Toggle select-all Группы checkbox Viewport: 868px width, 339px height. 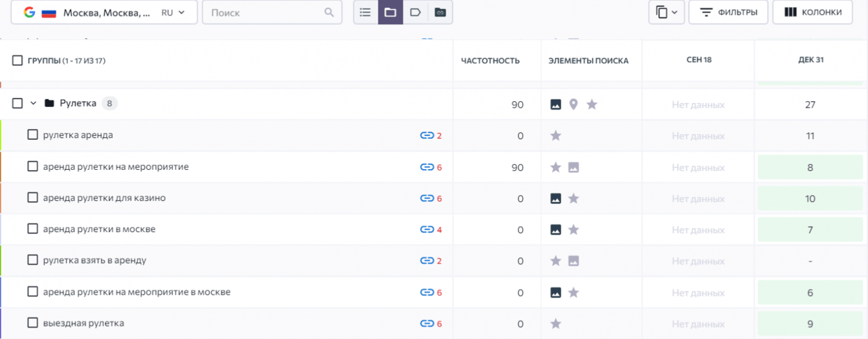pos(17,61)
